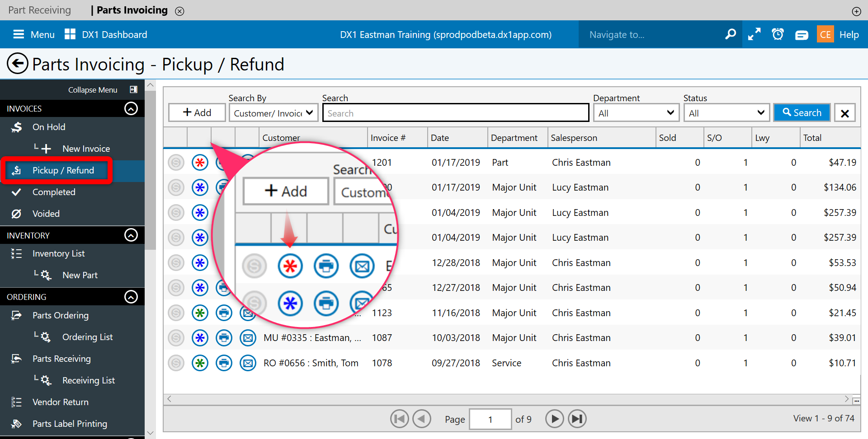The image size is (868, 439).
Task: Click the Collapse Menu panel icon
Action: pos(133,89)
